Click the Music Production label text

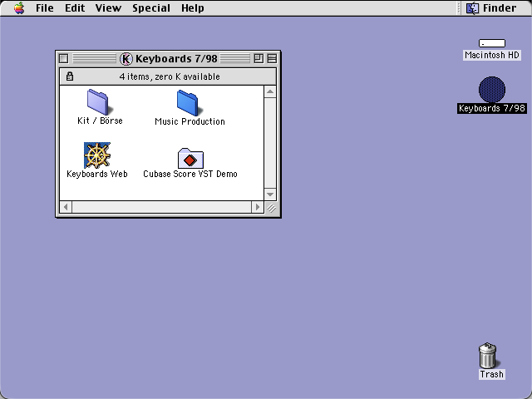click(190, 121)
